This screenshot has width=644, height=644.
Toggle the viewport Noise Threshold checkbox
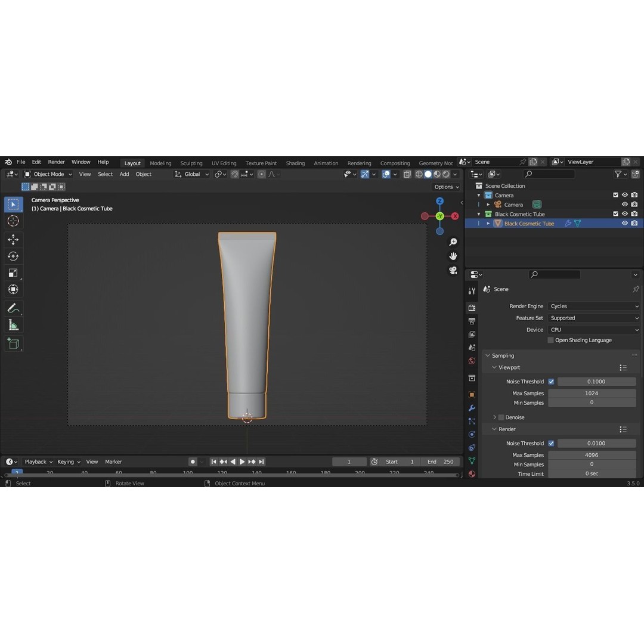(551, 382)
